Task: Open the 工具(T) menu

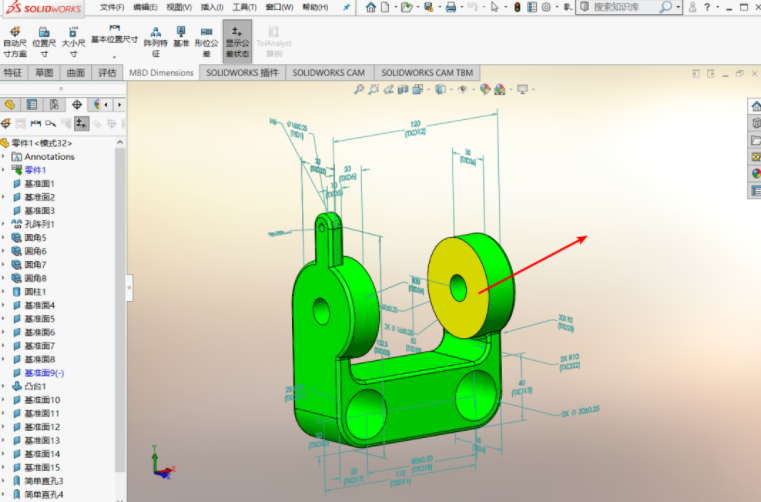Action: pos(245,7)
